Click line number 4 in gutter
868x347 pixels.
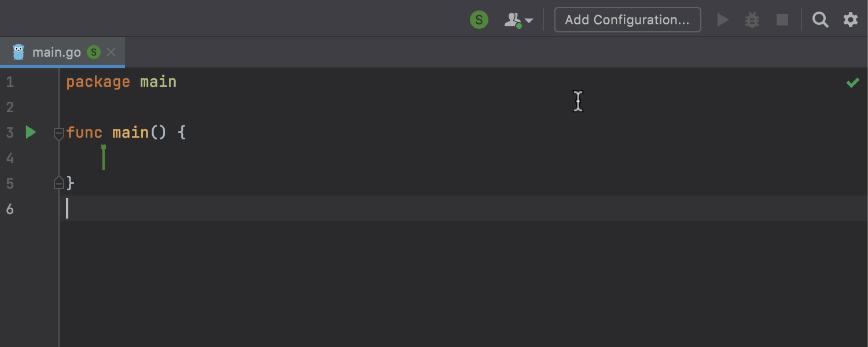[x=10, y=158]
